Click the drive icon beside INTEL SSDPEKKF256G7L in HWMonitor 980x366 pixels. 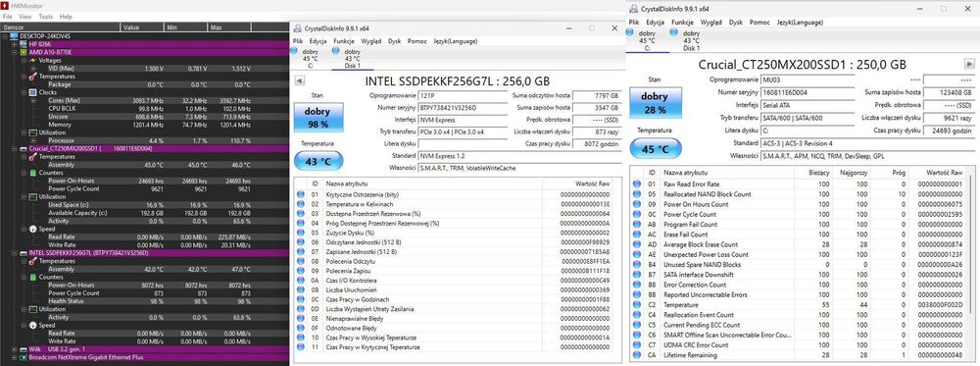coord(24,253)
